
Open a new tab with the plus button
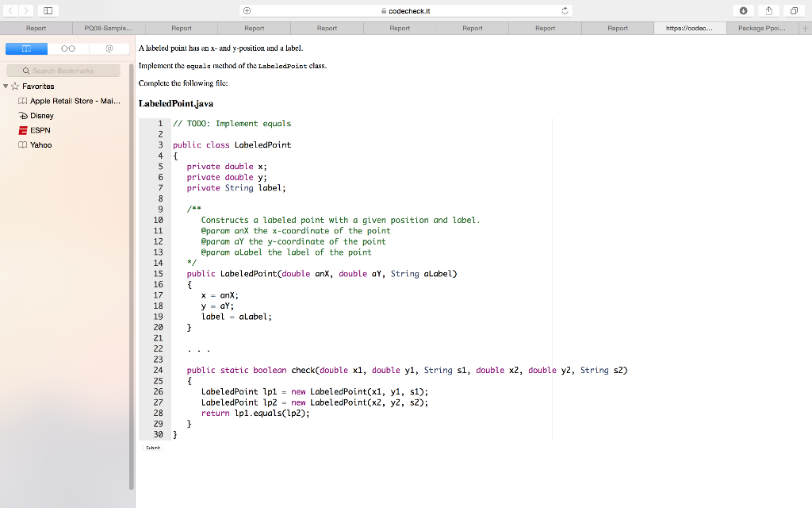click(x=806, y=28)
